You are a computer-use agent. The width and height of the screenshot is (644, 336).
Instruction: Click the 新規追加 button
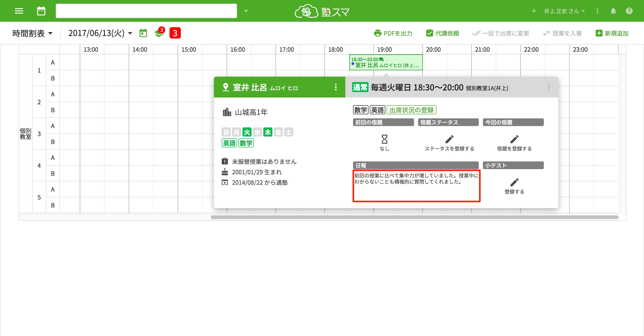click(612, 33)
